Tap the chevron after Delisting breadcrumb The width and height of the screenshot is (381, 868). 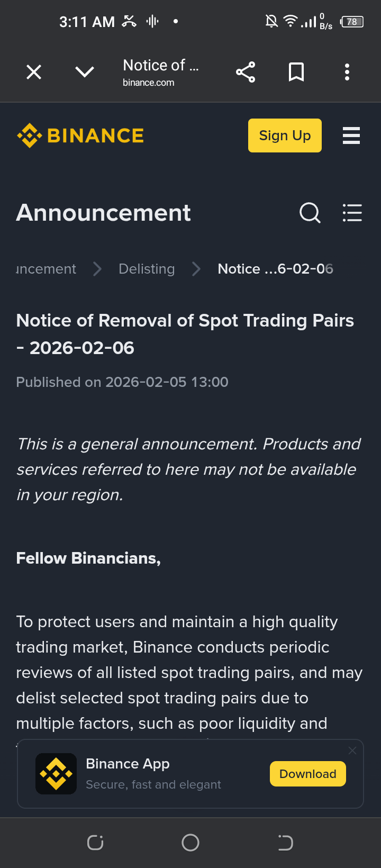coord(196,269)
